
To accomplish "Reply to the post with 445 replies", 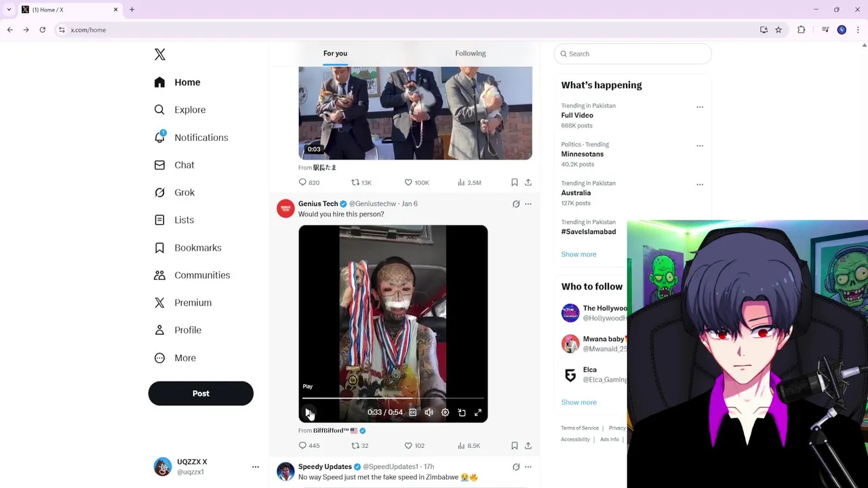I will [309, 445].
